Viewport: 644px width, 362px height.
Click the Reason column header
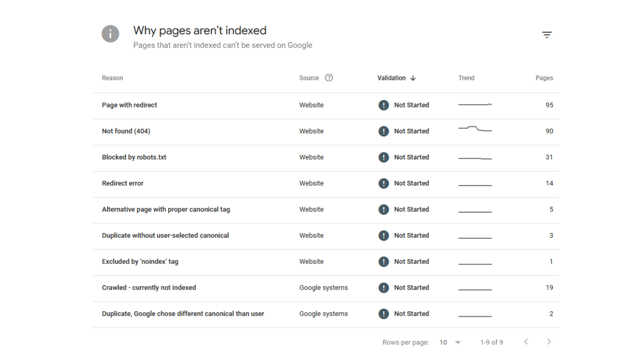click(x=112, y=78)
